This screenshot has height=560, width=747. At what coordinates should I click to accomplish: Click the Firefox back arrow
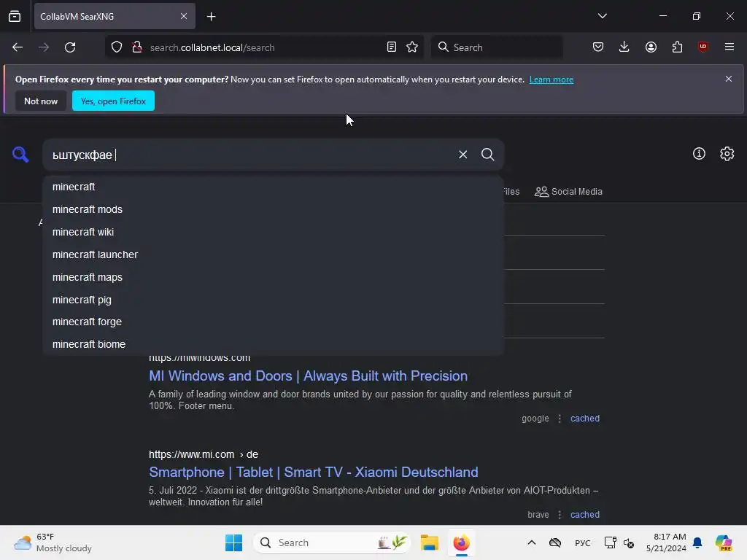coord(18,47)
